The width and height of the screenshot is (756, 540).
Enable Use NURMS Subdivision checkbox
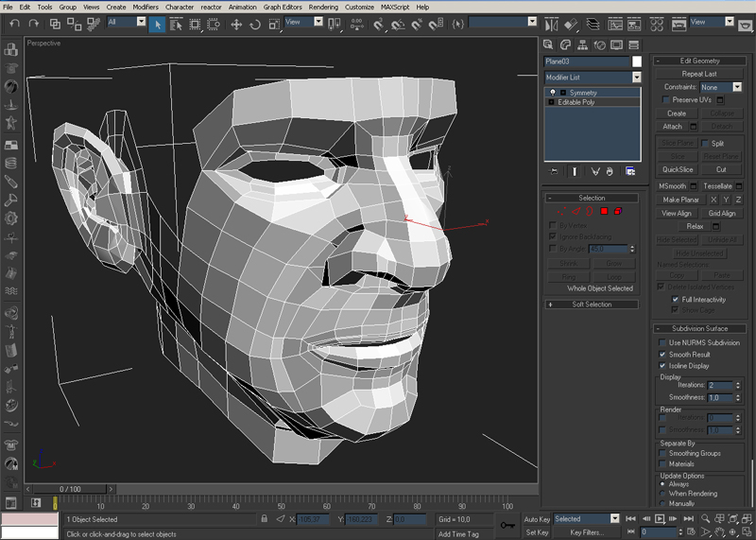662,342
